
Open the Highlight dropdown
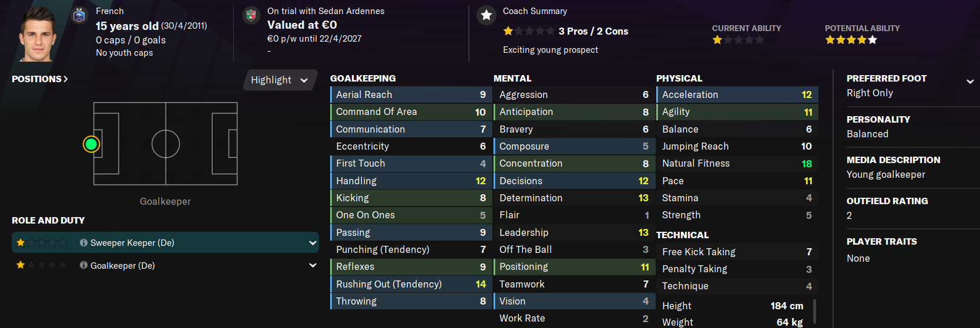(x=280, y=80)
